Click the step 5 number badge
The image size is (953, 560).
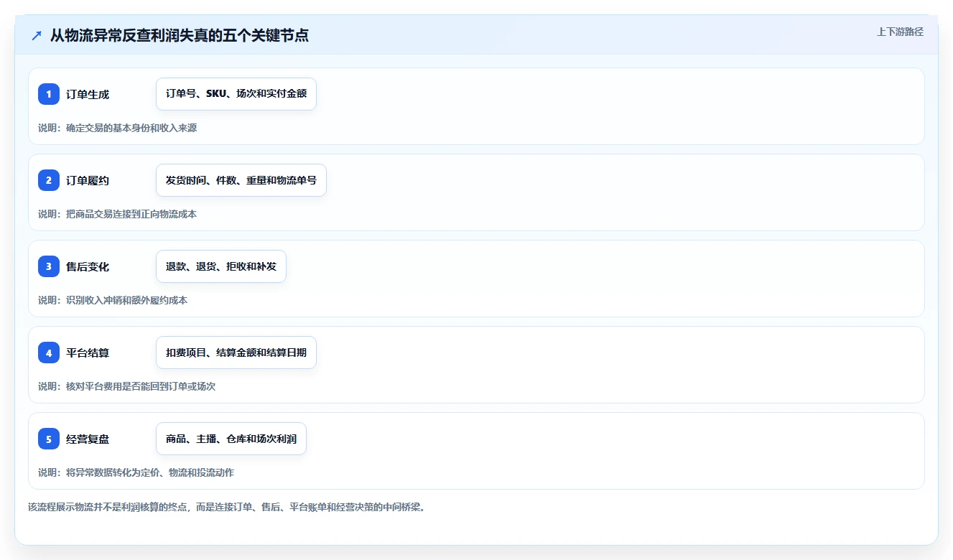49,439
